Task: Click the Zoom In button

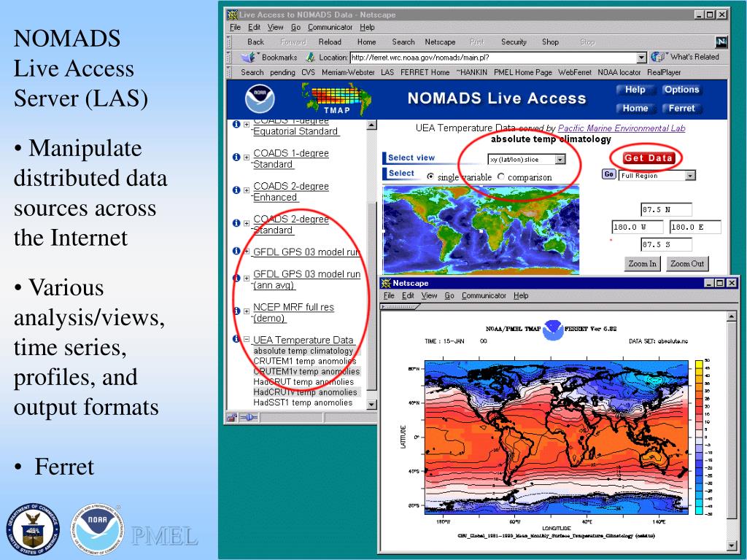Action: (642, 263)
